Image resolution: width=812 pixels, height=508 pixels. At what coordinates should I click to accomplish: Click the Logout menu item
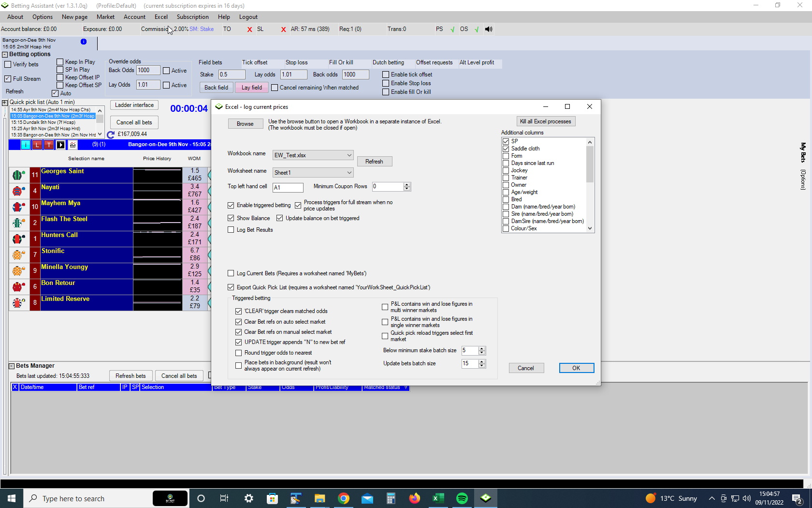point(248,17)
